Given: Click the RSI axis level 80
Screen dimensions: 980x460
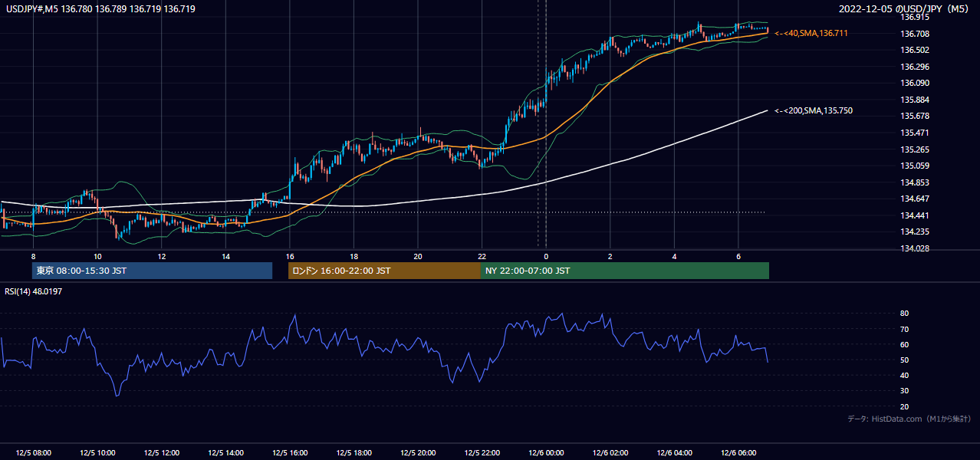Looking at the screenshot, I should (905, 314).
